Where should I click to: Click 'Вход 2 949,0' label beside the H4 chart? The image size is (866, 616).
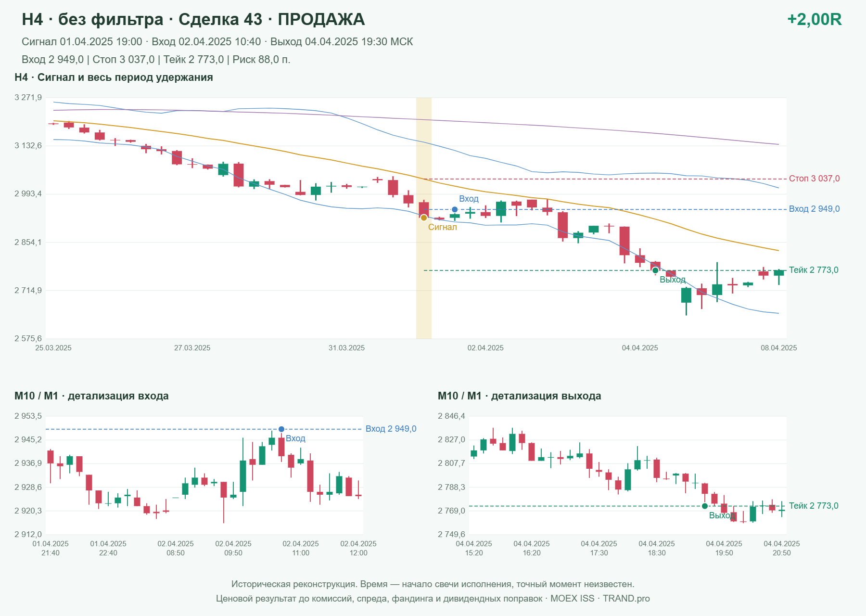tap(815, 209)
